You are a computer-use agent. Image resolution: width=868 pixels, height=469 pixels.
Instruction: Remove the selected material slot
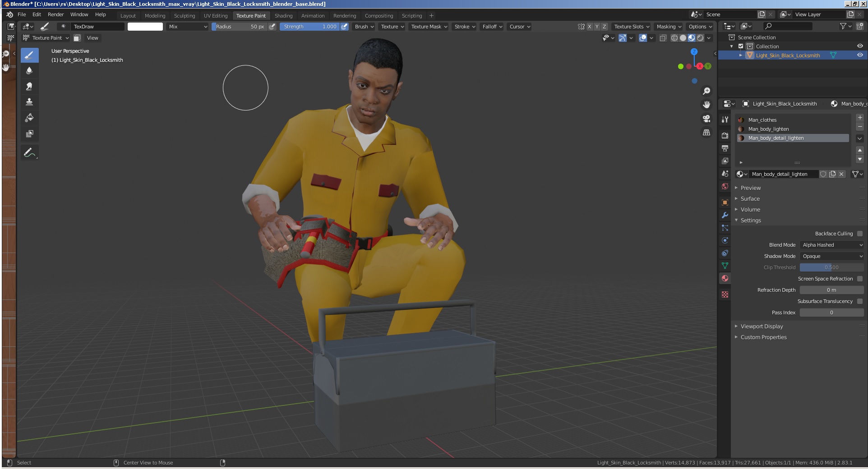860,127
